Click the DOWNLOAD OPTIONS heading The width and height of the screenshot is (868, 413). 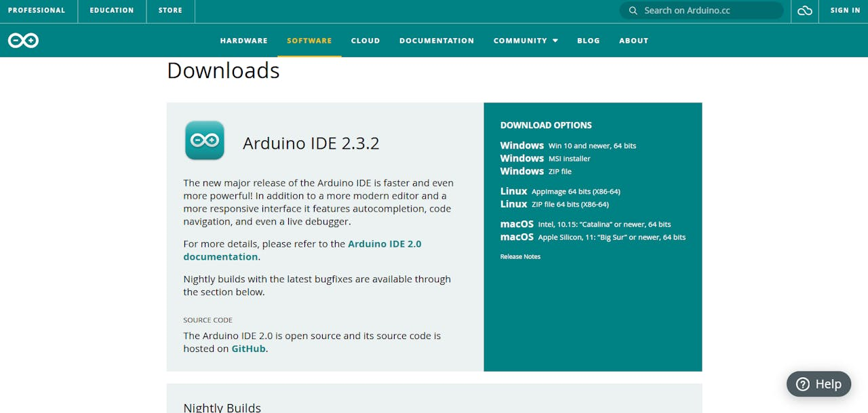coord(546,125)
